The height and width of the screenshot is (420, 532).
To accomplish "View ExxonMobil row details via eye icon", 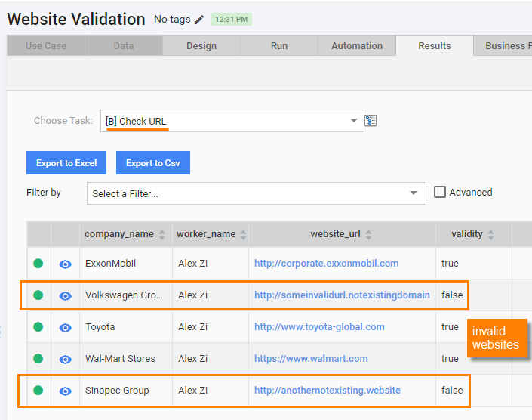I will click(x=65, y=264).
